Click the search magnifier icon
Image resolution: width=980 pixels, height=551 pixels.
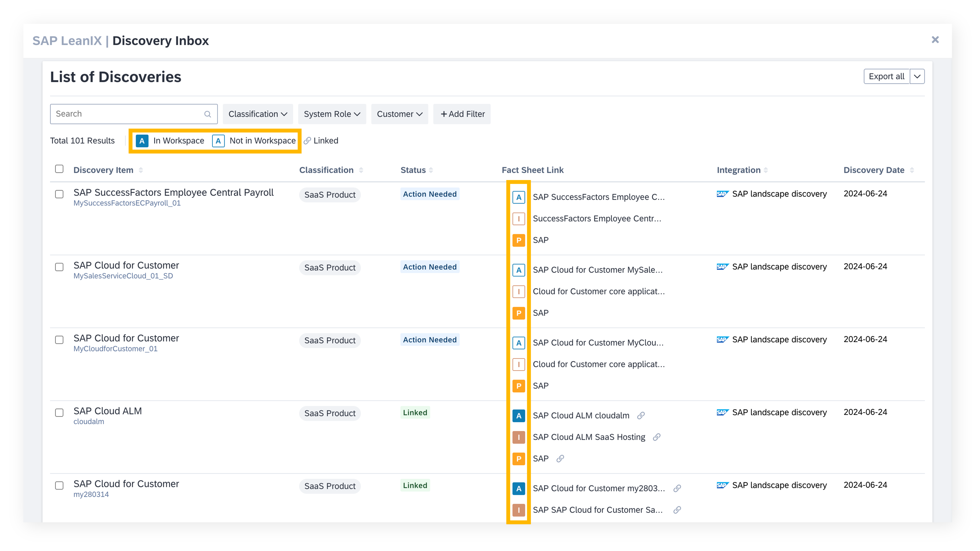[208, 114]
